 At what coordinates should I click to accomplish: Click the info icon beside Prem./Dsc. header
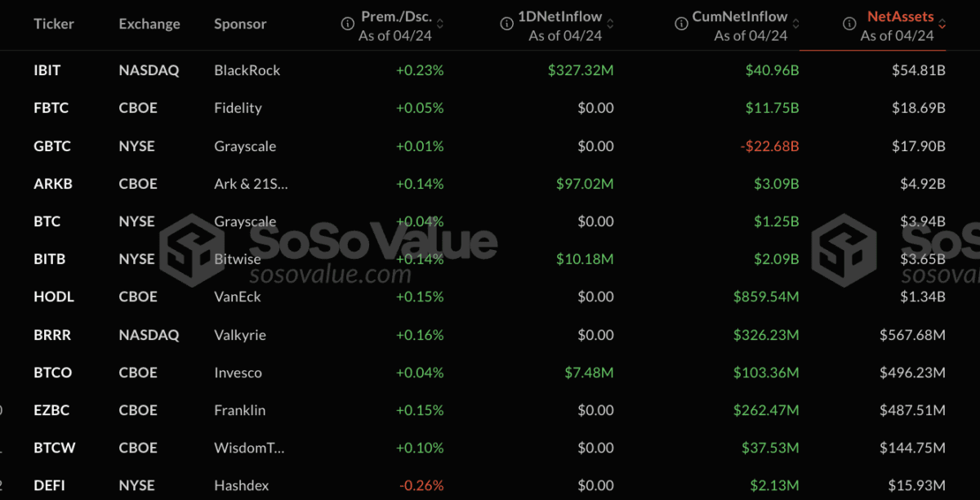[x=348, y=25]
